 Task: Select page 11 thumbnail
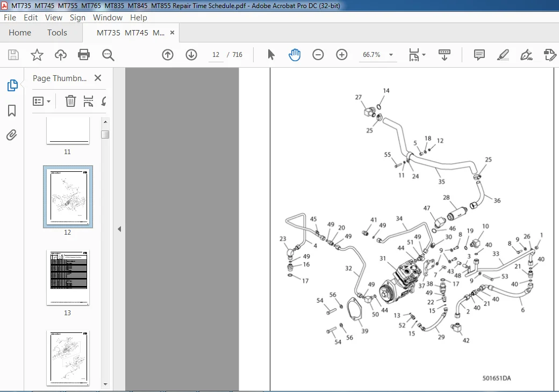[68, 130]
